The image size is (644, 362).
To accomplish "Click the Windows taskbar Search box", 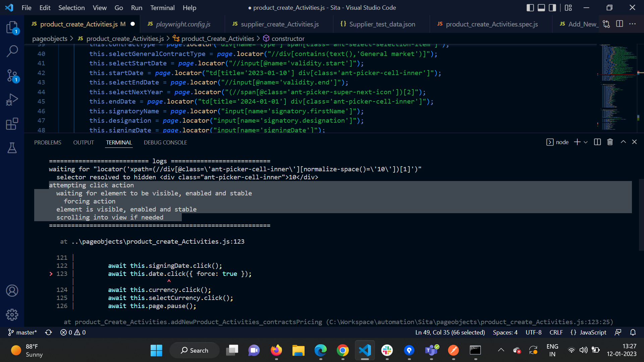I will click(x=195, y=350).
